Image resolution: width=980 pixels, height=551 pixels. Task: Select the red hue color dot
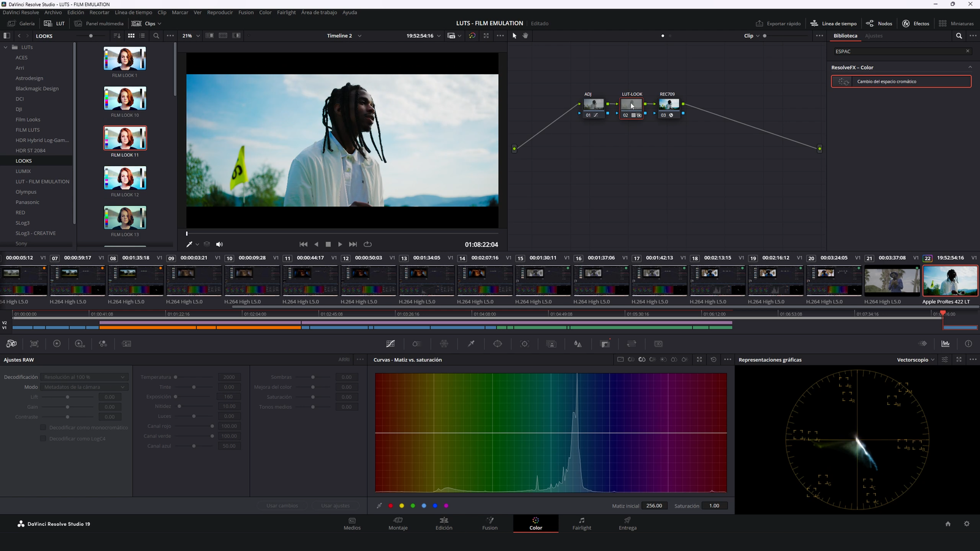[x=391, y=506]
